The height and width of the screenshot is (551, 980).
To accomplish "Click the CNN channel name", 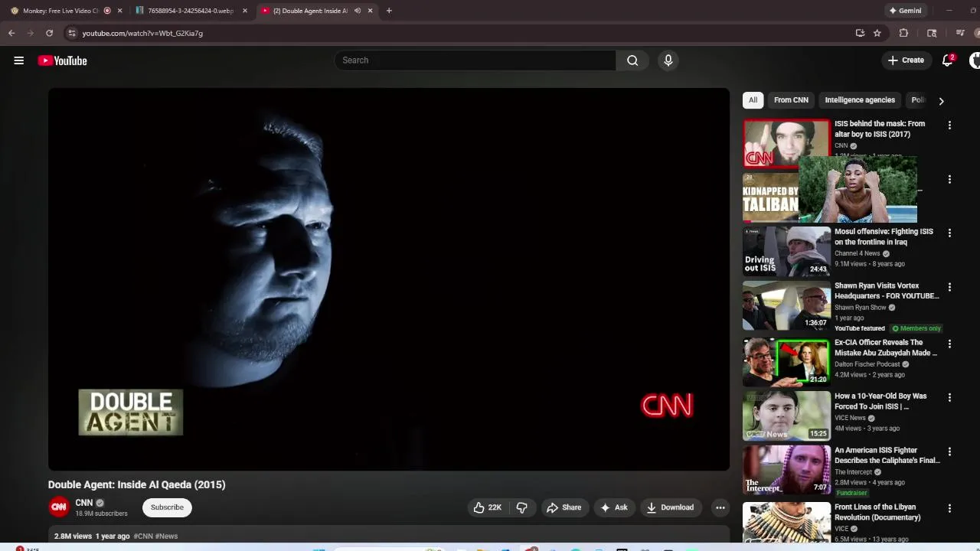I will 83,503.
